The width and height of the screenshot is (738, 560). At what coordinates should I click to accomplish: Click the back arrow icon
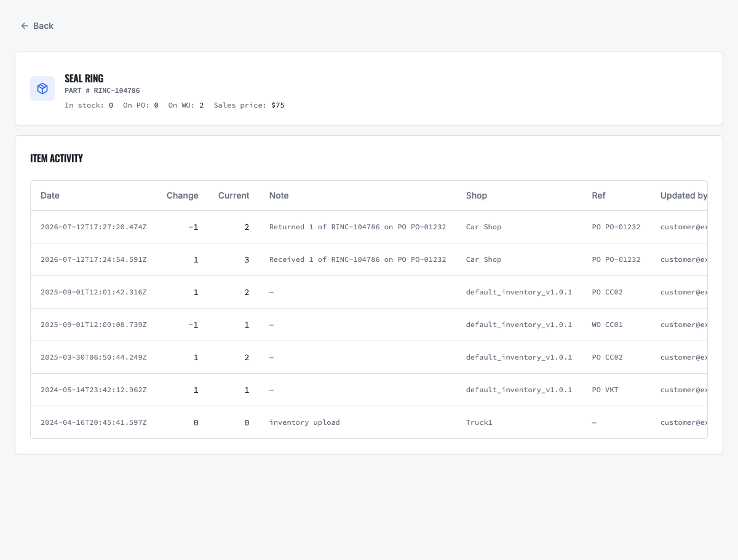pyautogui.click(x=25, y=26)
